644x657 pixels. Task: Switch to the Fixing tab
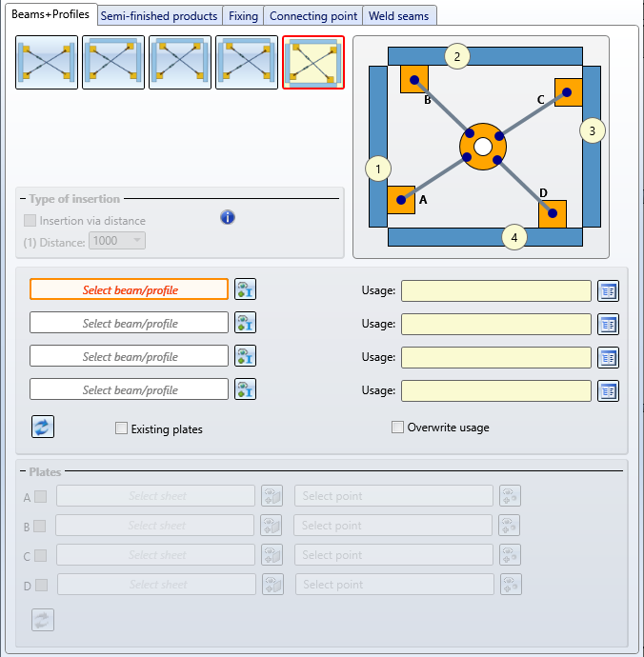pyautogui.click(x=243, y=16)
